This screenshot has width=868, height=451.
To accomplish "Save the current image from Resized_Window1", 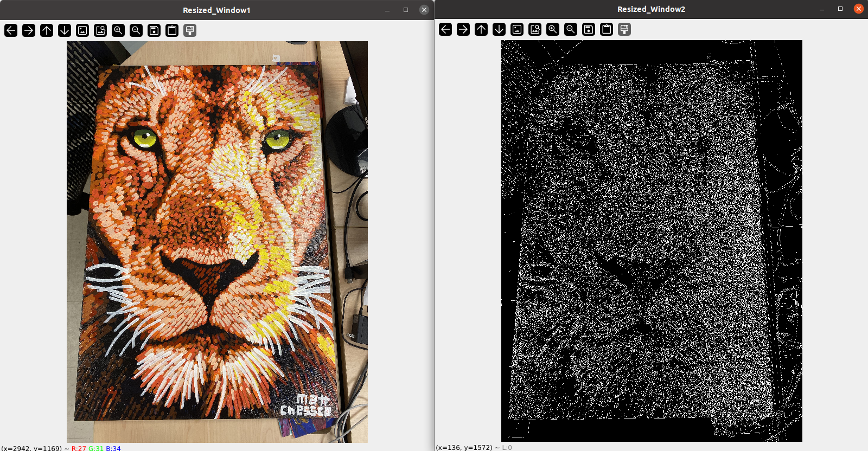I will point(154,30).
